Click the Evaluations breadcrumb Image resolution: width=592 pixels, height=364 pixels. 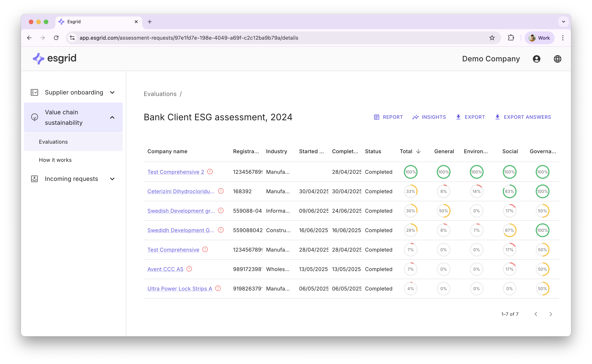click(x=160, y=94)
